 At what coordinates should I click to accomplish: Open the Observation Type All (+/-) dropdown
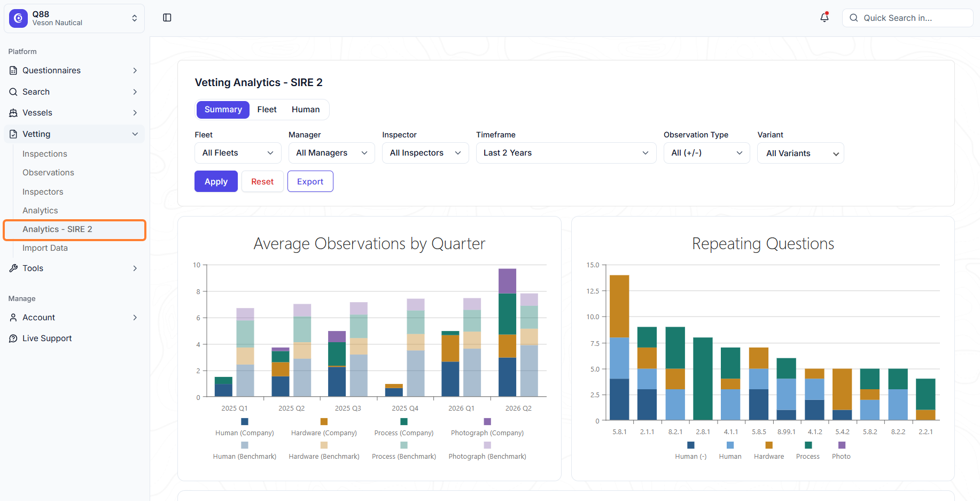point(707,153)
